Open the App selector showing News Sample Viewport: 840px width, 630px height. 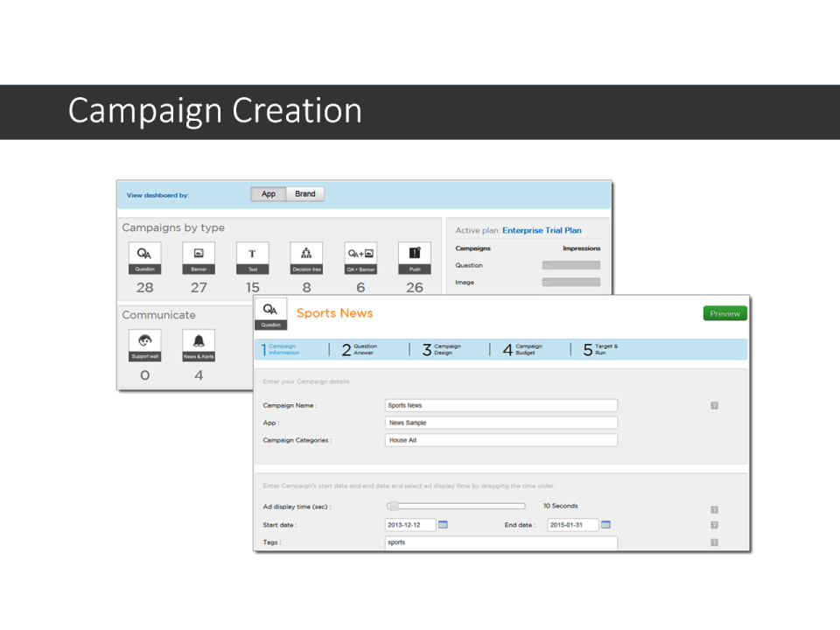500,422
